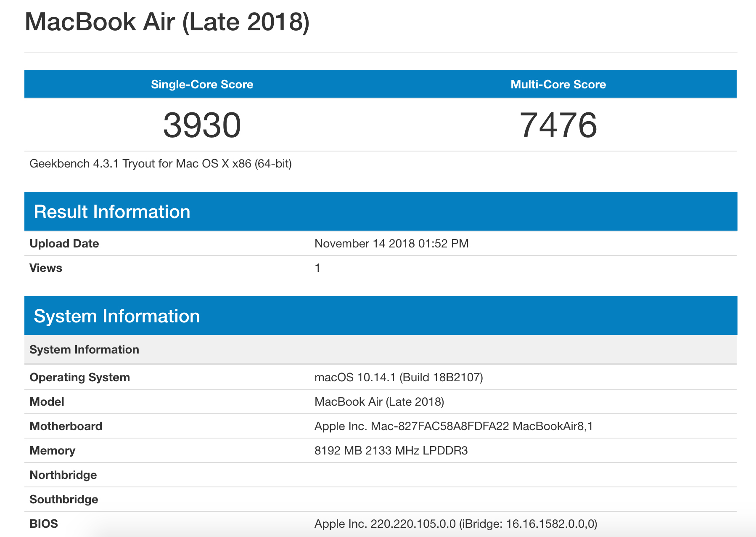The width and height of the screenshot is (756, 537).
Task: Select the macOS 10.14.1 (Build 18B2107) value
Action: pos(399,377)
